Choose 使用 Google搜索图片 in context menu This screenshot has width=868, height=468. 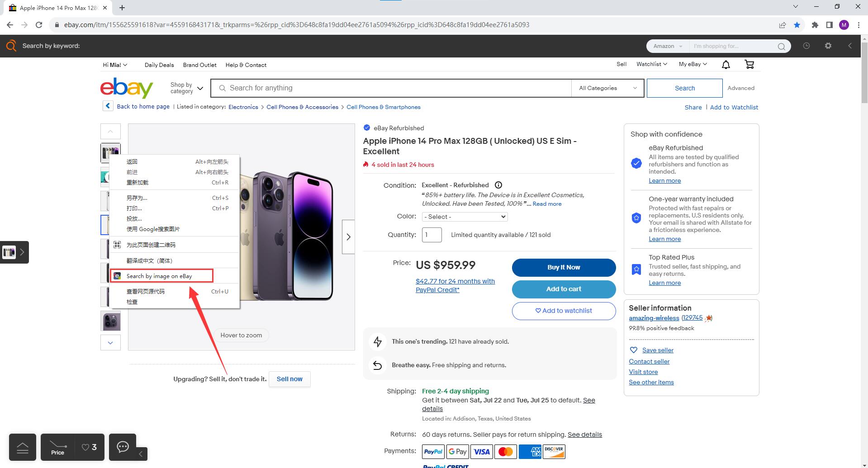(x=175, y=229)
